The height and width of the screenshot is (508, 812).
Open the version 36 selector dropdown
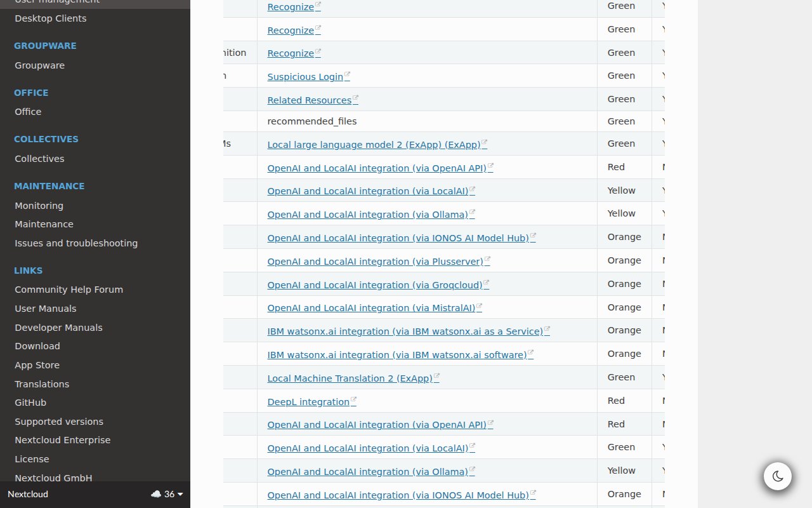pos(167,494)
